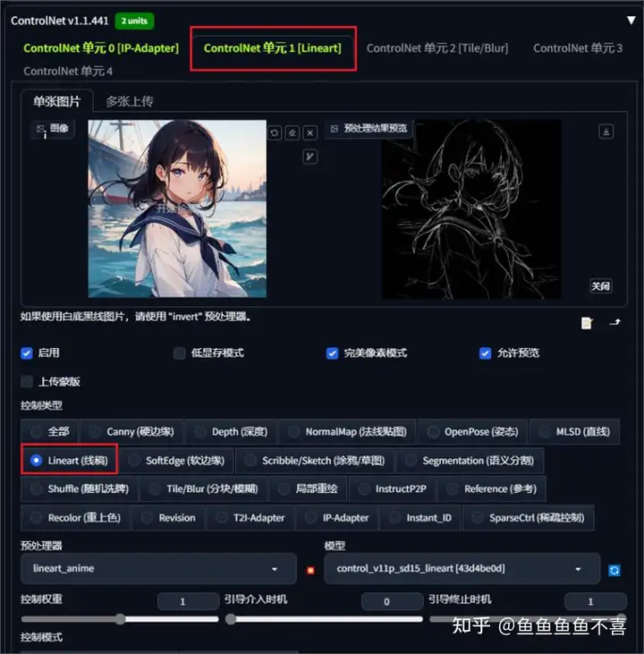Select 局部重绘 inpaint control type
The height and width of the screenshot is (654, 644).
tap(309, 488)
